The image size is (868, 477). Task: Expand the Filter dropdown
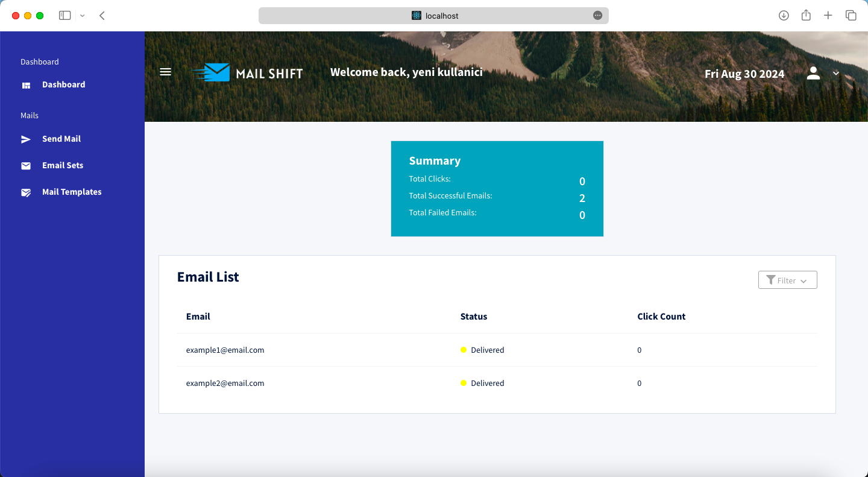click(787, 280)
